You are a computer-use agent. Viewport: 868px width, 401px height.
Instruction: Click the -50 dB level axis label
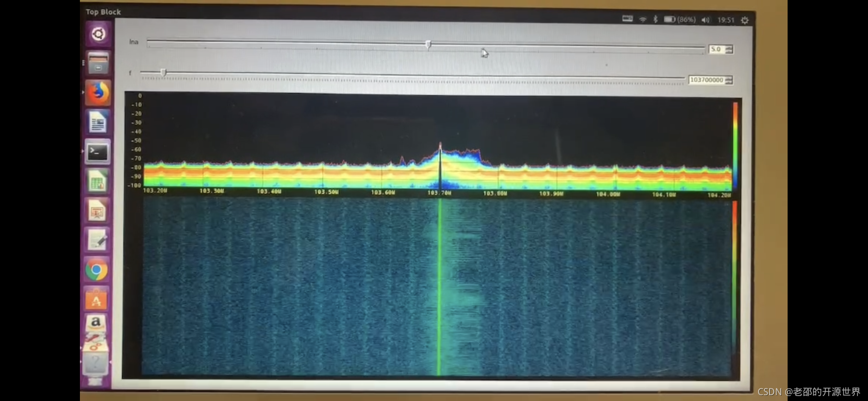coord(137,140)
